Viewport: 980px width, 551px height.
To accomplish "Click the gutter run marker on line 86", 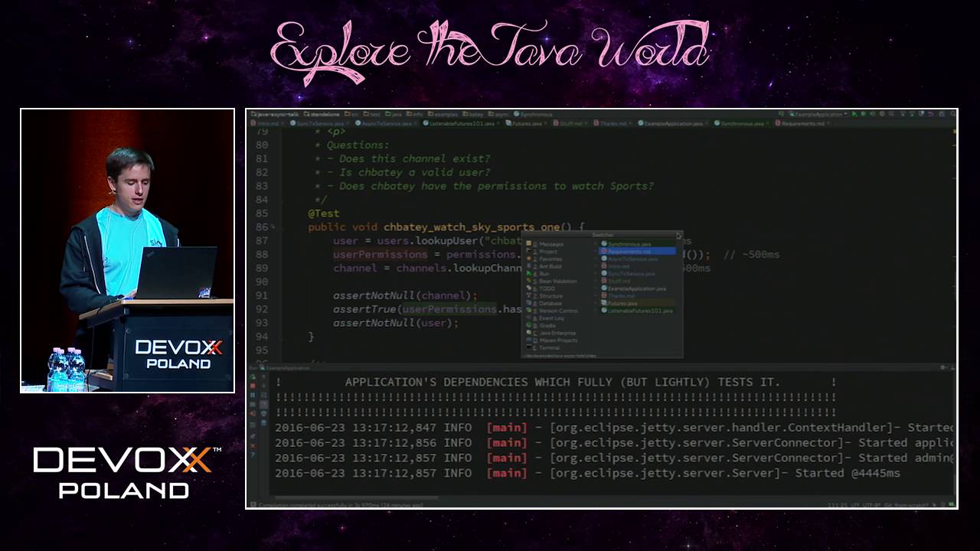I will click(x=273, y=227).
